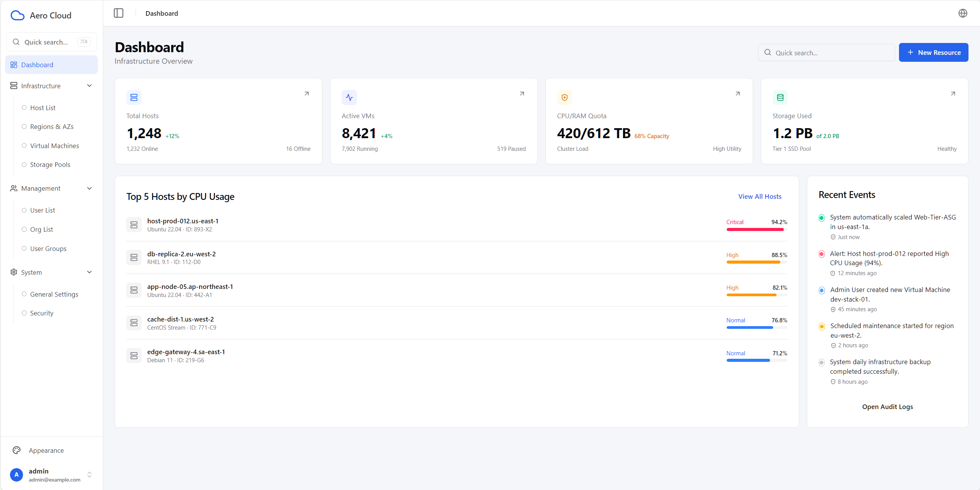The width and height of the screenshot is (980, 490).
Task: Click the admin avatar icon
Action: coord(17,475)
